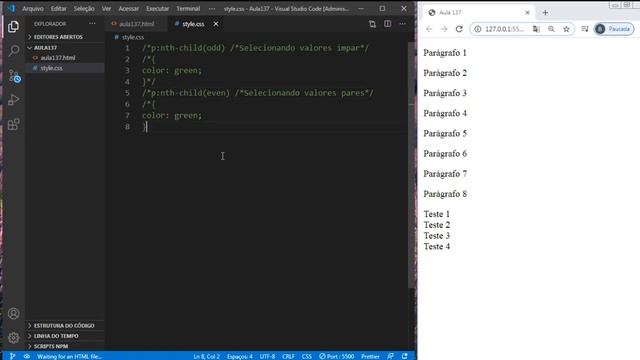The height and width of the screenshot is (360, 640).
Task: Open the Manage gear settings icon
Action: 13,338
